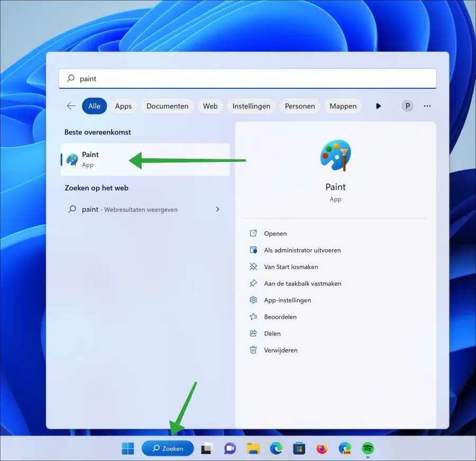Switch to the Mappen filter tab
Image resolution: width=476 pixels, height=461 pixels.
pyautogui.click(x=343, y=106)
